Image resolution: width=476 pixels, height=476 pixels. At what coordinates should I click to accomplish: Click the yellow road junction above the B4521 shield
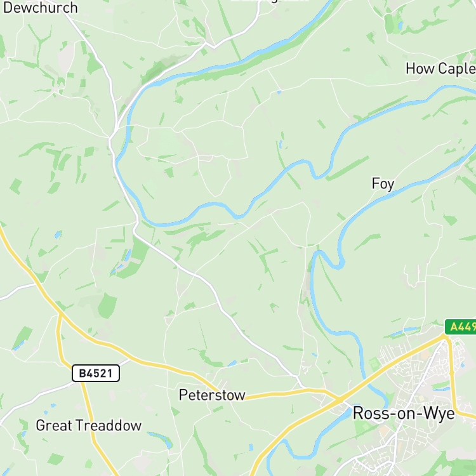point(61,314)
